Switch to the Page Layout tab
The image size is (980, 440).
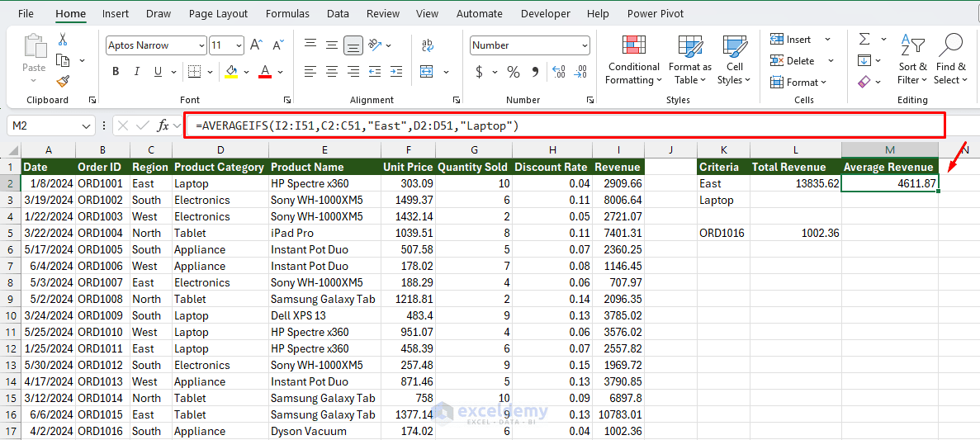tap(218, 13)
